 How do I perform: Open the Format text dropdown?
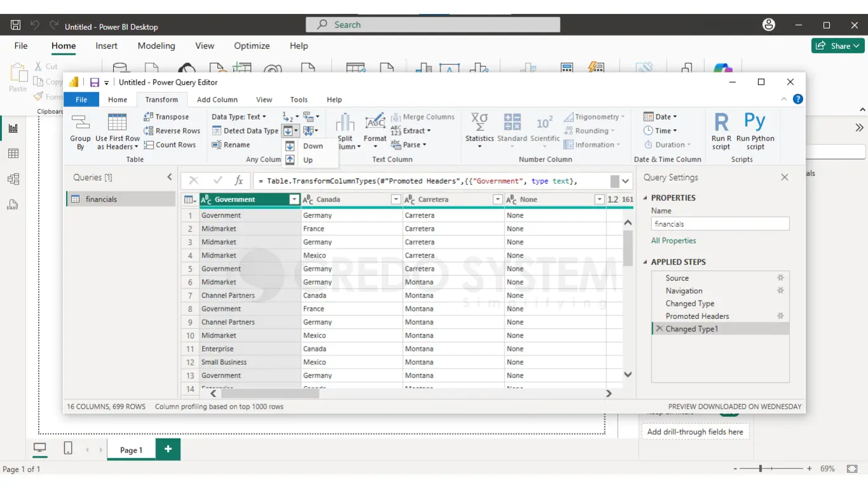[375, 131]
